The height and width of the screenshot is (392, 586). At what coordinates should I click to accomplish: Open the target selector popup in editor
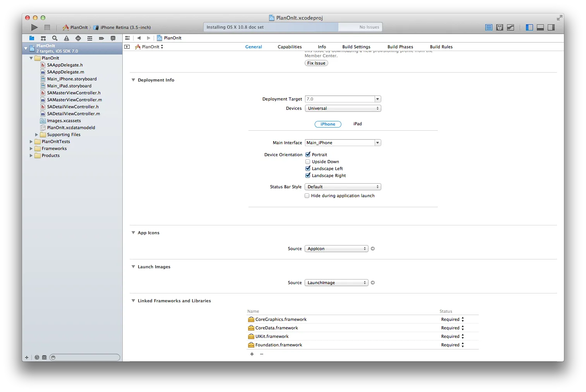(x=149, y=47)
